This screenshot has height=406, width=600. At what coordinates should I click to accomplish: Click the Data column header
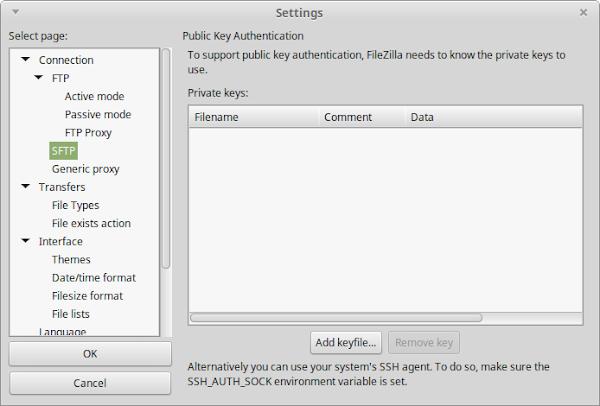[x=494, y=117]
